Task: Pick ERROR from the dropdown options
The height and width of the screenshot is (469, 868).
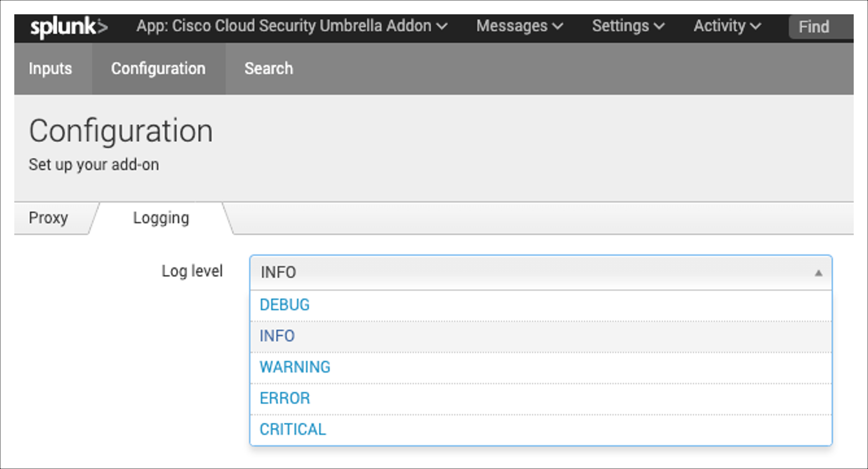Action: tap(284, 398)
